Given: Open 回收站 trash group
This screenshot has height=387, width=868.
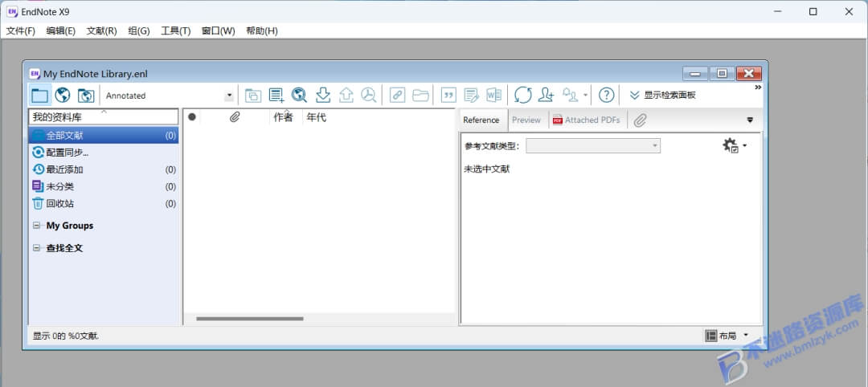Looking at the screenshot, I should point(104,204).
